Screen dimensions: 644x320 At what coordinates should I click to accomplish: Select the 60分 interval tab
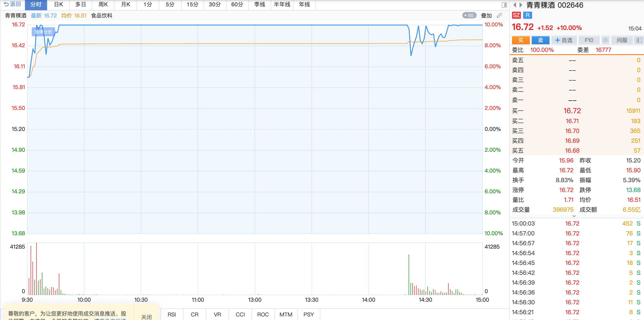237,5
